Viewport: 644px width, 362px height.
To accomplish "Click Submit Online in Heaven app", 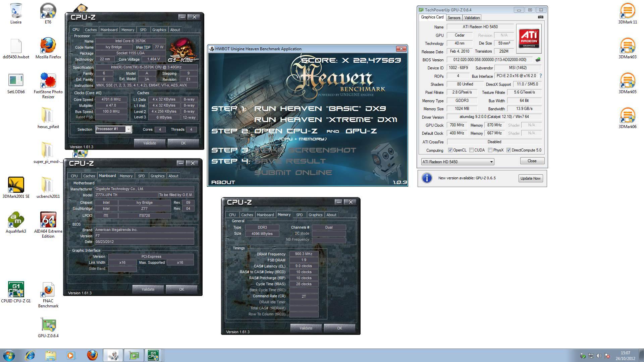I will (x=293, y=173).
